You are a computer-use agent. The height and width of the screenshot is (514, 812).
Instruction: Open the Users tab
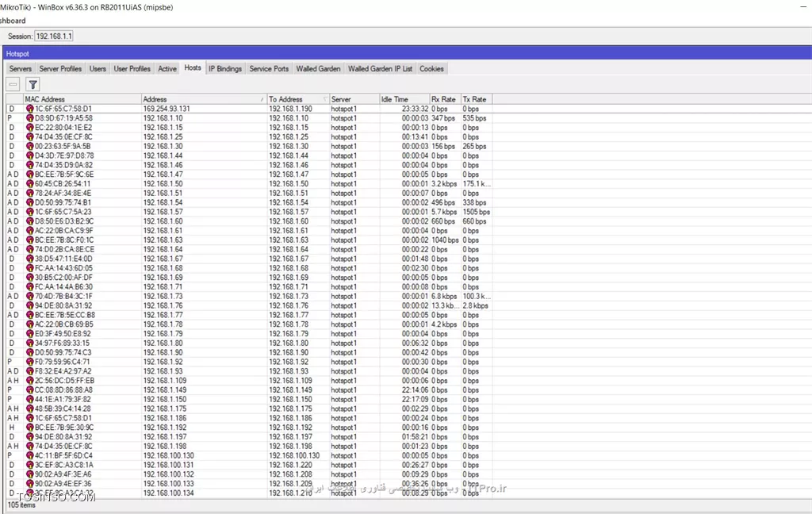[98, 68]
